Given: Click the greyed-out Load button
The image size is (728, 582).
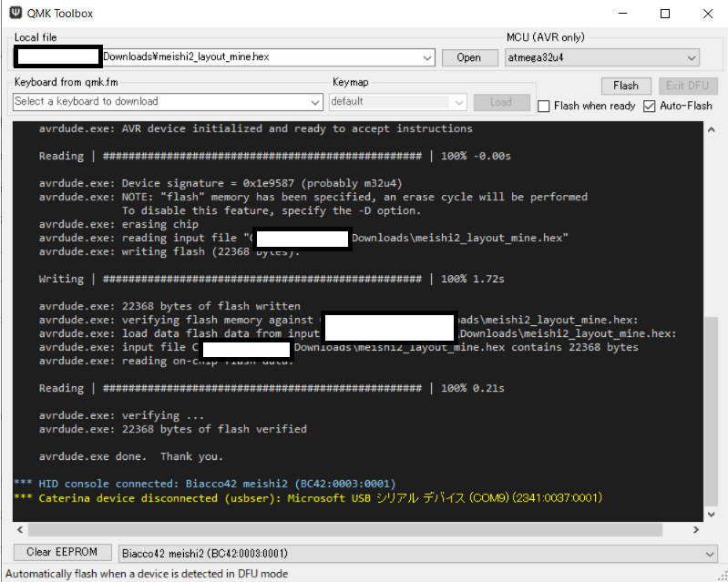Looking at the screenshot, I should [501, 102].
